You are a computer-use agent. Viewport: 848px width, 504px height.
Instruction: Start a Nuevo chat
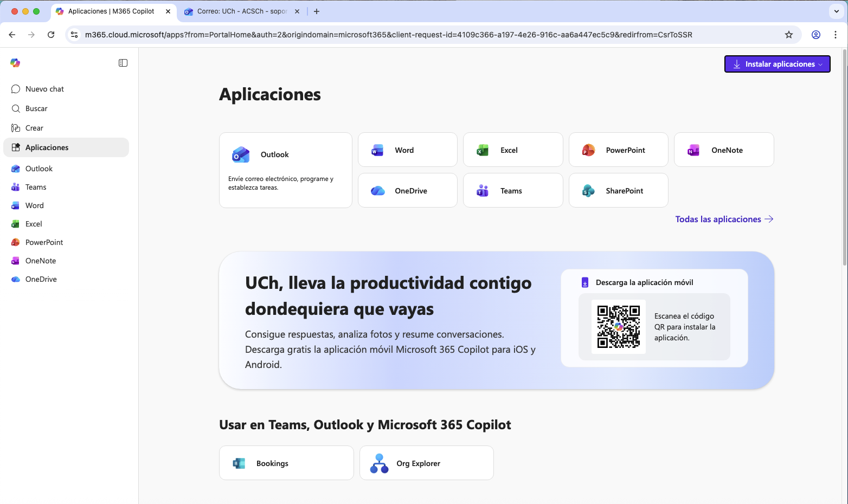66,89
